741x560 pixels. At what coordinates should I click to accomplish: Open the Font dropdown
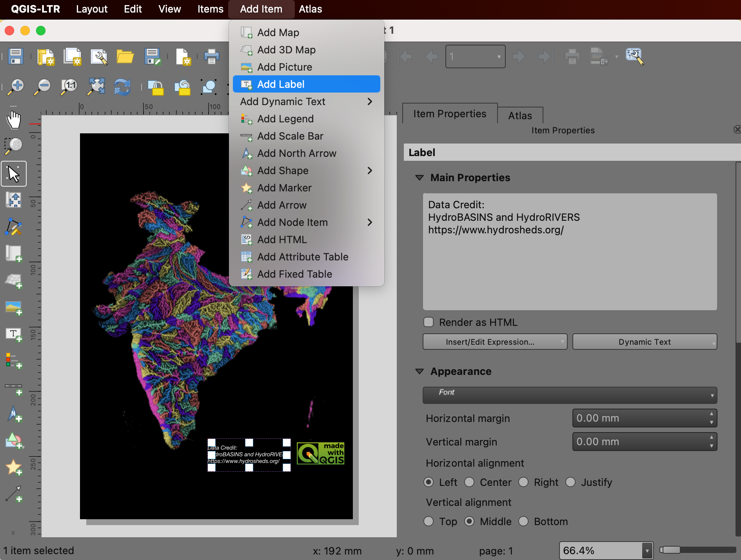point(570,395)
